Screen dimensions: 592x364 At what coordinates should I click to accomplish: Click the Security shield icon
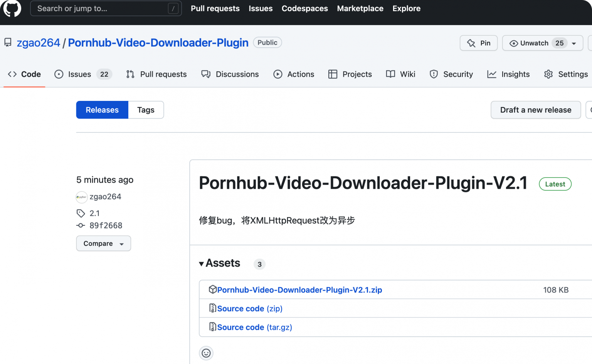coord(434,74)
